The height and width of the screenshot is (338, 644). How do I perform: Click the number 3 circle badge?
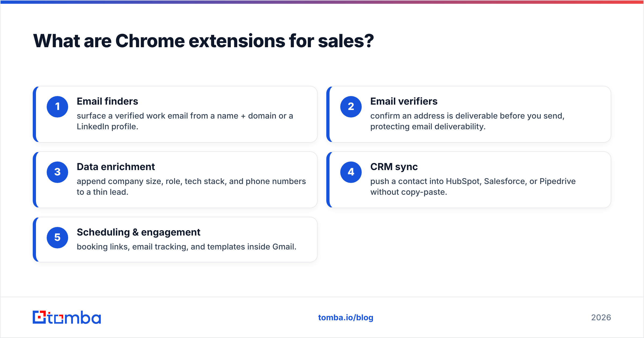[x=57, y=172]
